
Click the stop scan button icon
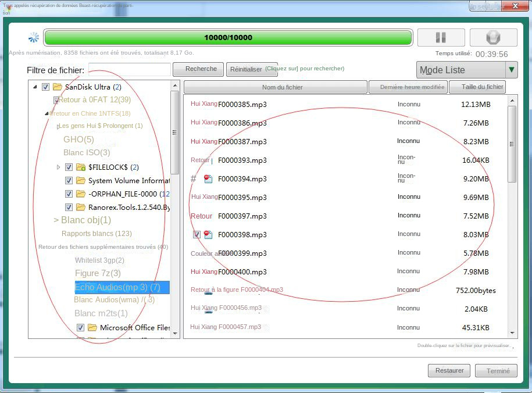(x=493, y=38)
